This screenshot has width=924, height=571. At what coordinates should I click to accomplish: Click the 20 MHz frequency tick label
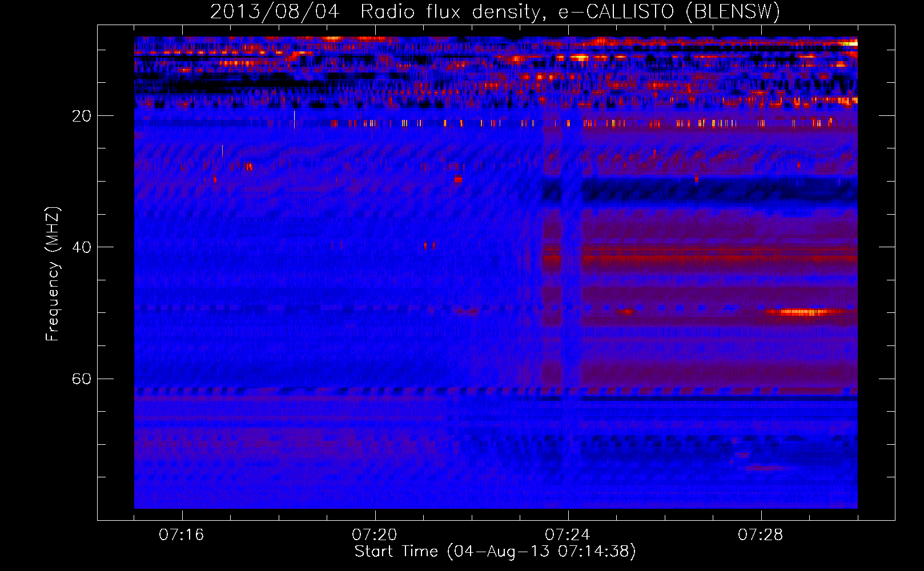click(82, 116)
